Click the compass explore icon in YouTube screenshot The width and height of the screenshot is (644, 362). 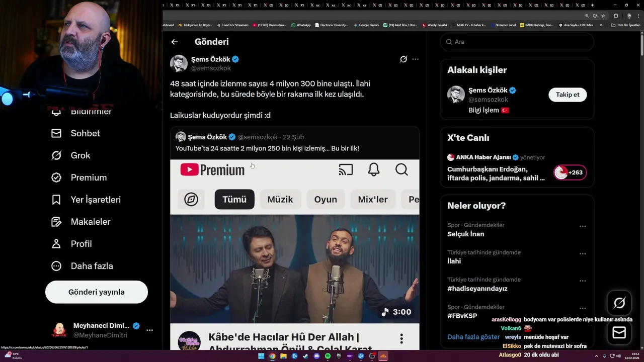191,200
